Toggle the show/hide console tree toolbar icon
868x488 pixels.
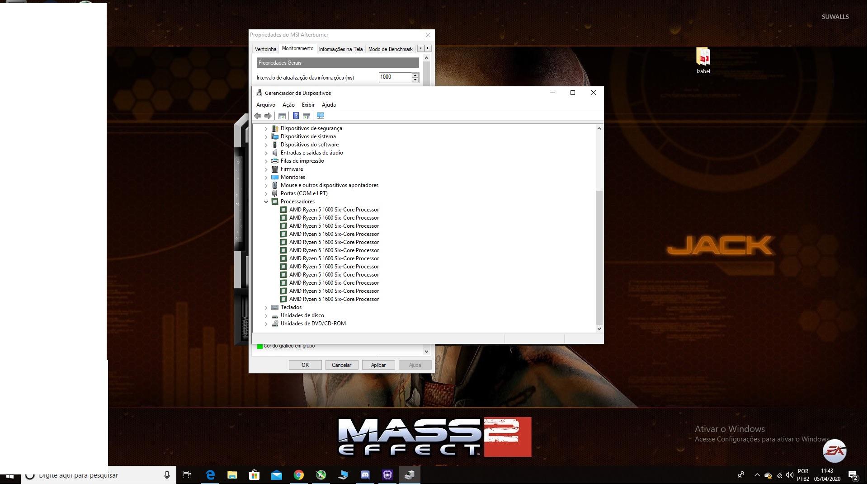pos(282,116)
